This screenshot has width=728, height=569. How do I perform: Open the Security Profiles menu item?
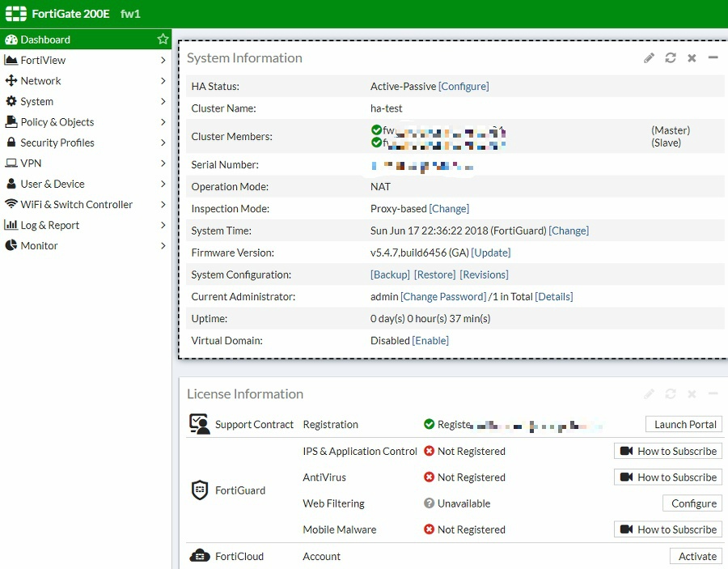pyautogui.click(x=86, y=142)
